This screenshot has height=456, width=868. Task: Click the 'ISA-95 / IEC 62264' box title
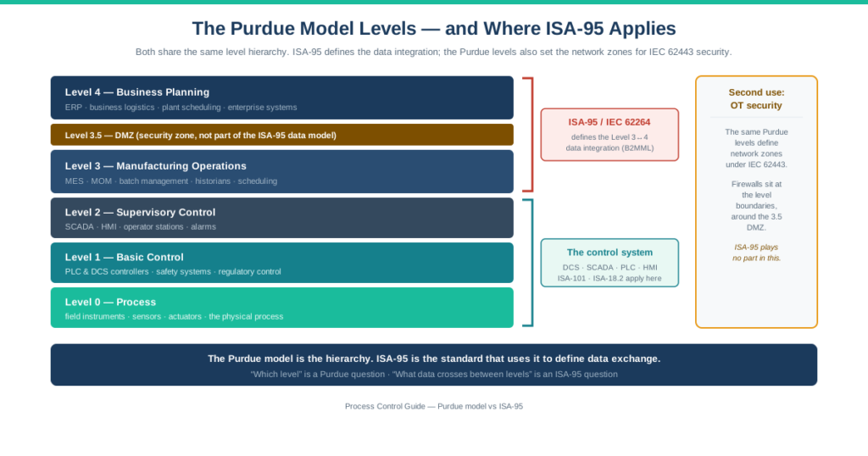[x=609, y=122]
